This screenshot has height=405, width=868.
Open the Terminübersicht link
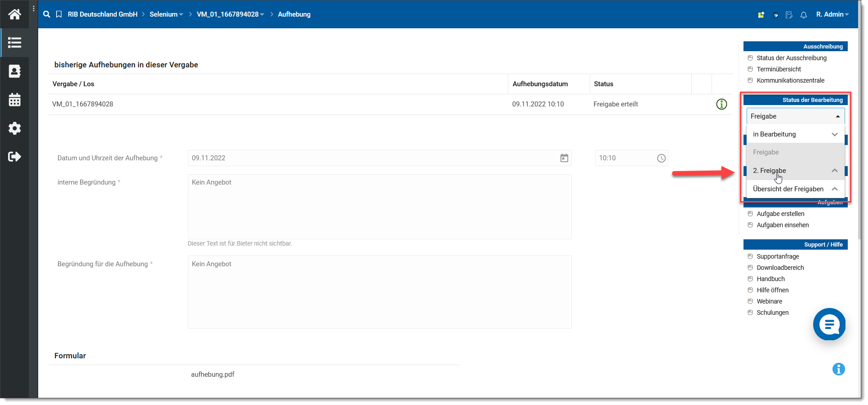point(779,69)
